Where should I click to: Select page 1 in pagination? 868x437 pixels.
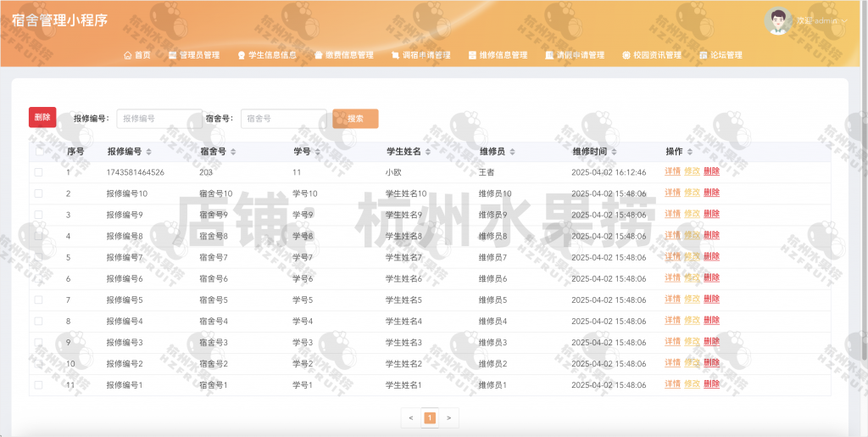click(430, 418)
